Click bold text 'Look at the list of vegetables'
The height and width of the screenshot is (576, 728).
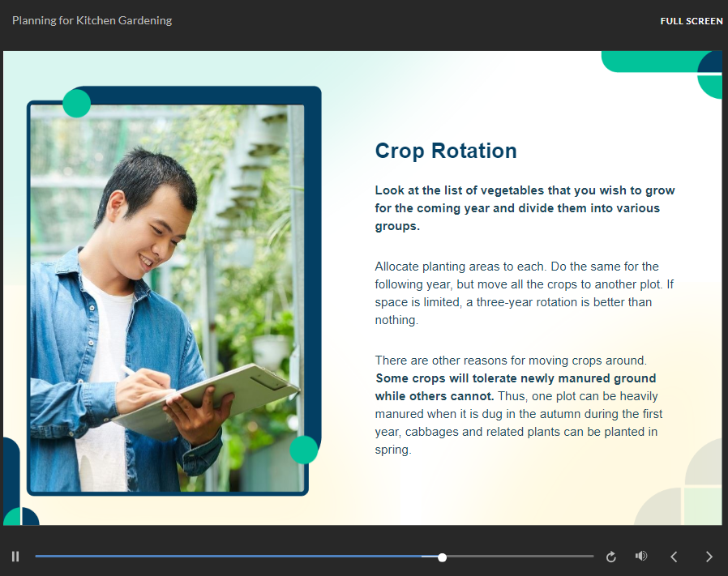525,208
